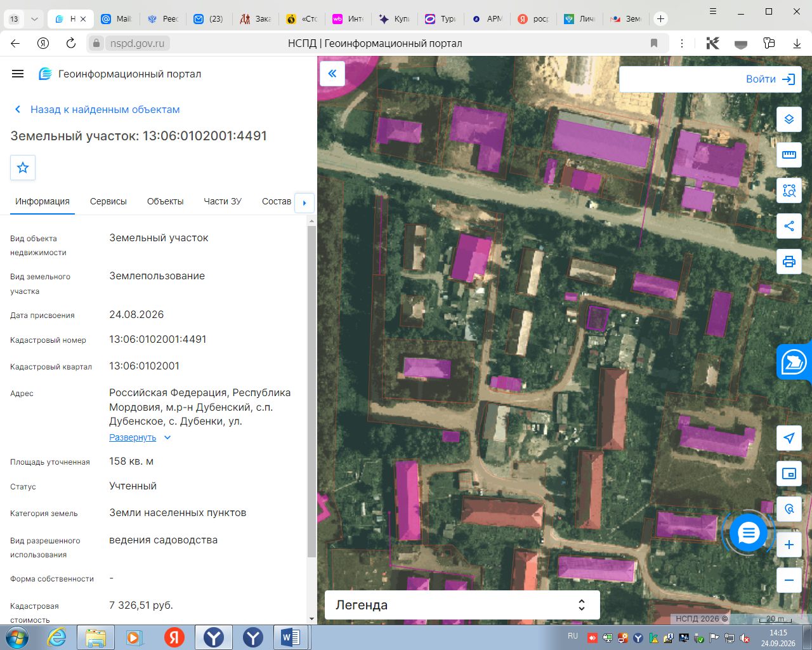Open Word from the taskbar
The image size is (812, 650).
click(291, 637)
